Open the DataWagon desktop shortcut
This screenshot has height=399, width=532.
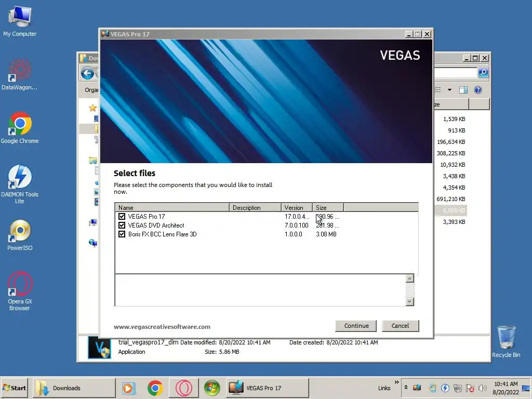20,75
